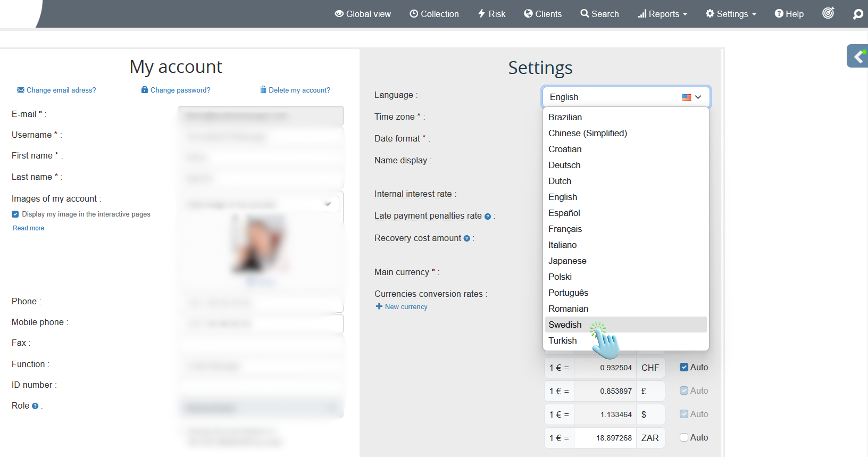Toggle Auto checkbox for CHF rate
868x457 pixels.
click(684, 367)
